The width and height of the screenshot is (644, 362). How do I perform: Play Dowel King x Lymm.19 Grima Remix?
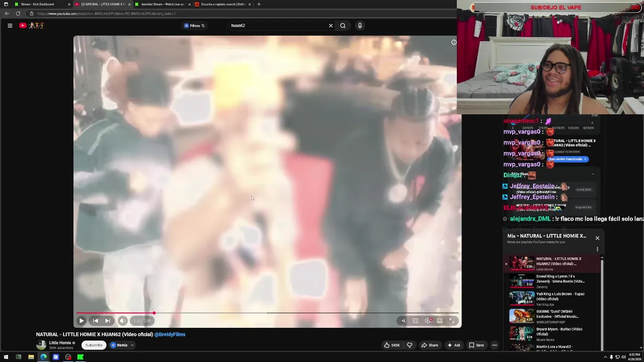tap(552, 281)
